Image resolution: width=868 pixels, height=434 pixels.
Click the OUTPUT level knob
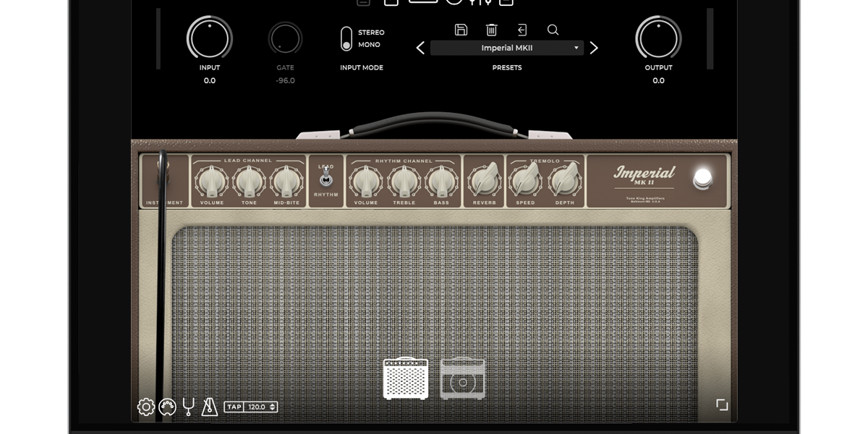[x=658, y=38]
